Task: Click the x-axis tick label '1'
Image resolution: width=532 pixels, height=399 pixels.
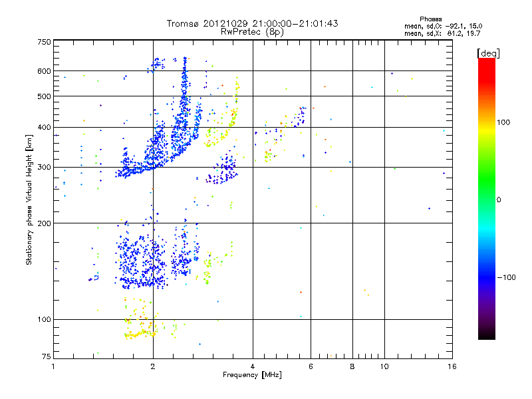Action: (54, 366)
